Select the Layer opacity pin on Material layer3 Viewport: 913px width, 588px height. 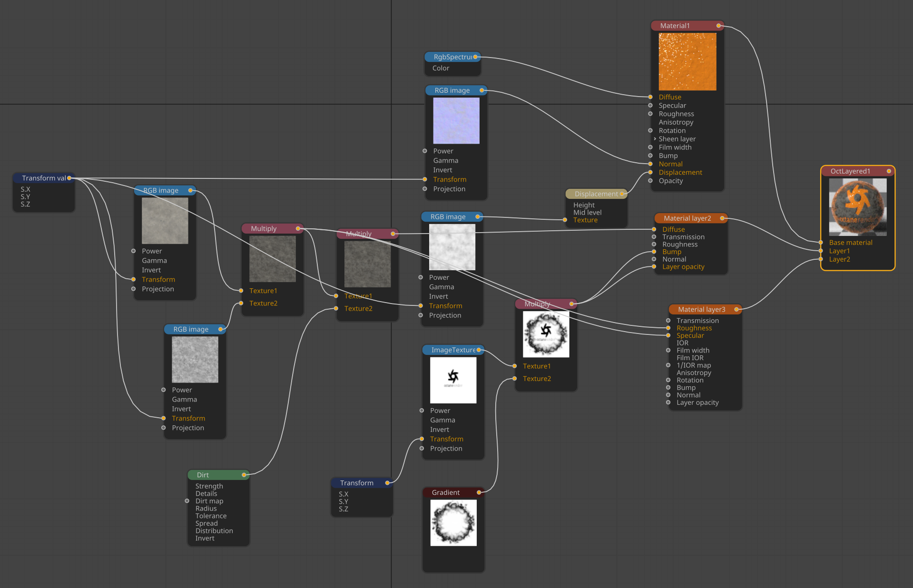668,402
